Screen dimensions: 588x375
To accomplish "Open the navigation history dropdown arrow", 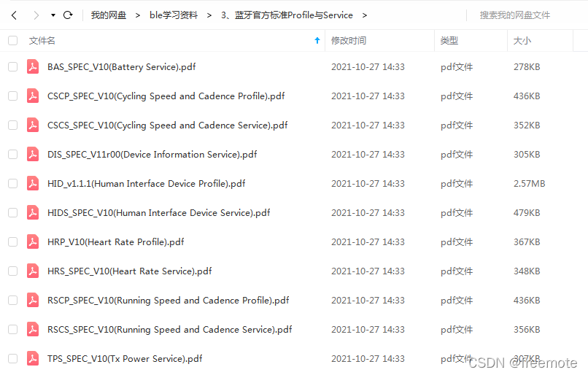I will tap(53, 15).
